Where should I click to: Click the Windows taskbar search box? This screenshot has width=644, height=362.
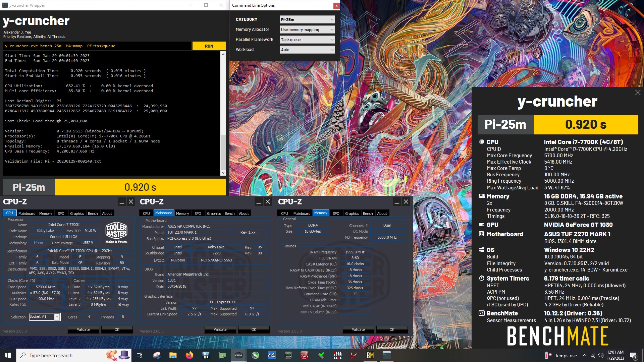tap(74, 355)
